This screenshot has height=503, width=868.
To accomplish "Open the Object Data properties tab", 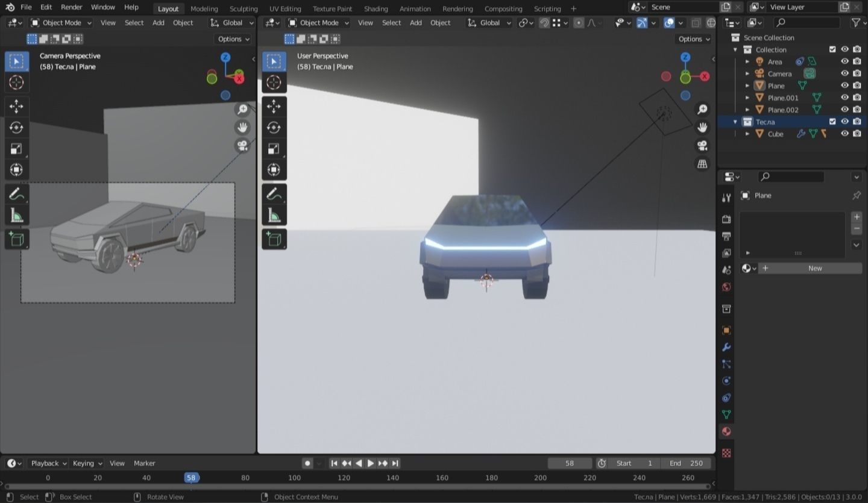I will pyautogui.click(x=726, y=414).
